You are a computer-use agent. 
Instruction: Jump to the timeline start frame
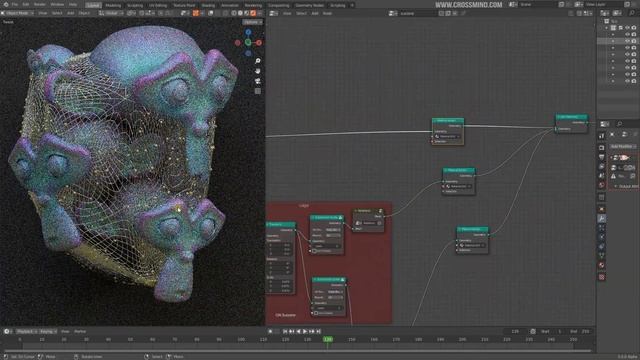pyautogui.click(x=285, y=332)
